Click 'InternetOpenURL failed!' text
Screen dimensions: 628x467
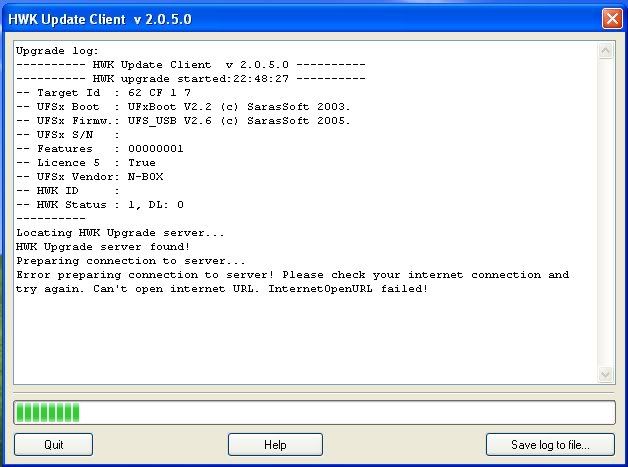coord(348,289)
